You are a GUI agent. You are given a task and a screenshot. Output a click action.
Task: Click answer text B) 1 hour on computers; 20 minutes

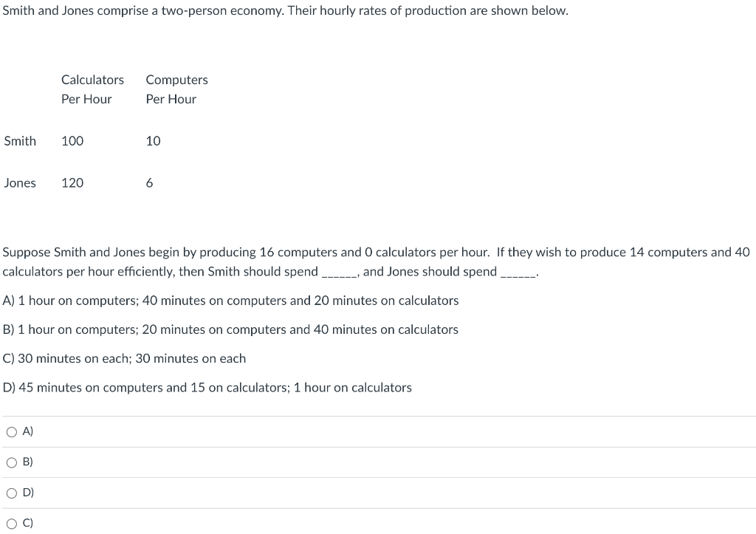[230, 329]
